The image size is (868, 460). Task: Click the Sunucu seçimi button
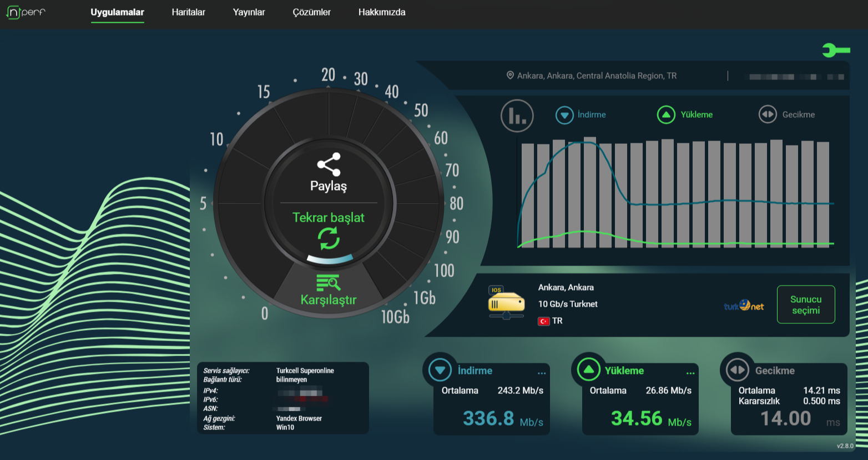(806, 304)
